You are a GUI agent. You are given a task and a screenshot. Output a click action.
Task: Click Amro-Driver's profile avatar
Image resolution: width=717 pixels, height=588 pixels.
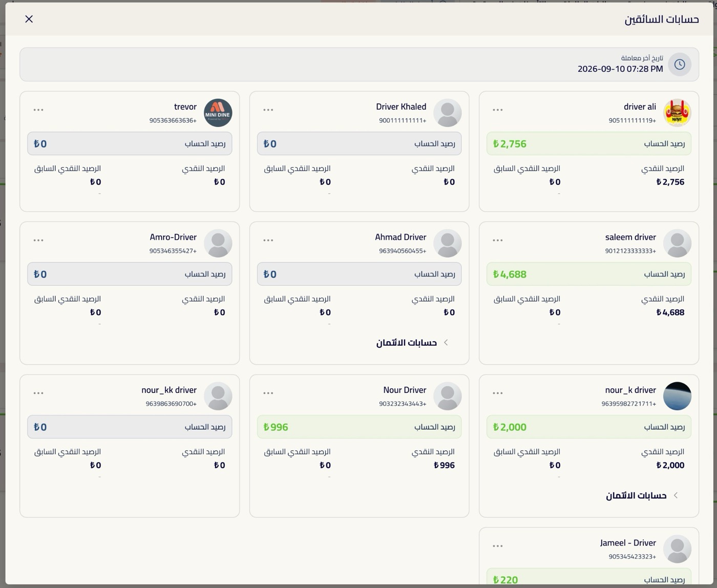(x=218, y=243)
